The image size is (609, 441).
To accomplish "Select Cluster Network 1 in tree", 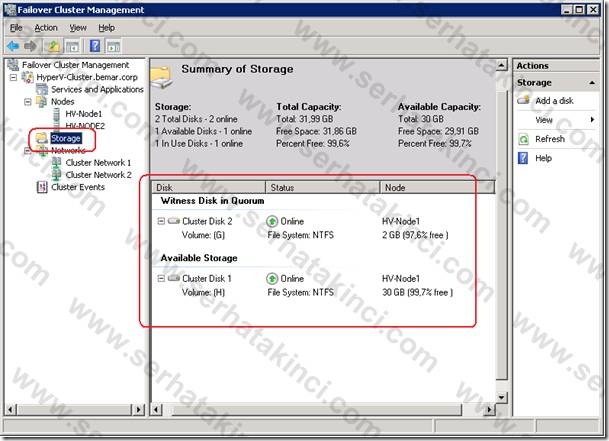I will tap(98, 162).
